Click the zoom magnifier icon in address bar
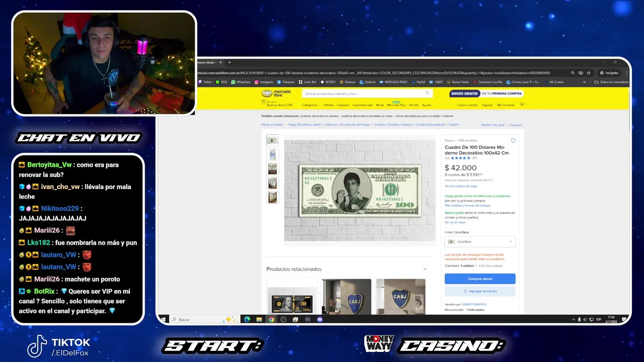The width and height of the screenshot is (644, 362). [573, 73]
